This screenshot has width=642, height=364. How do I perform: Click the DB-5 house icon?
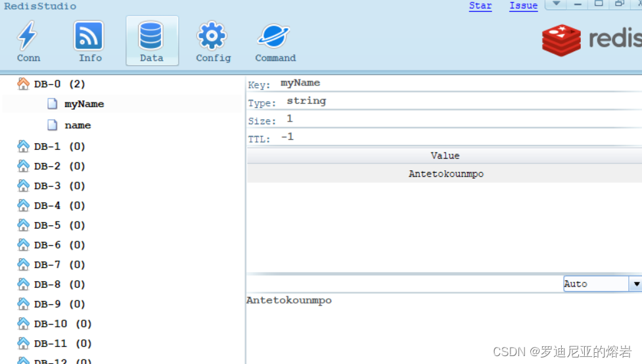[24, 225]
